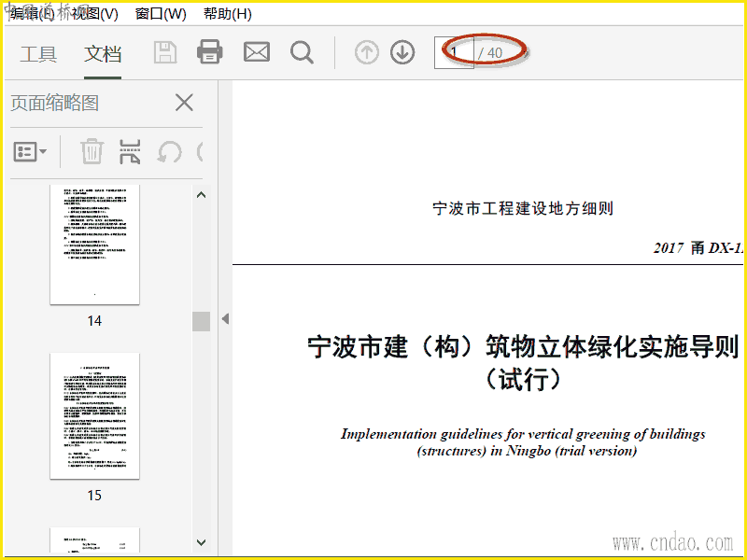Click thumbnail scrollbar up arrow
Screen dimensions: 747x560
click(201, 195)
